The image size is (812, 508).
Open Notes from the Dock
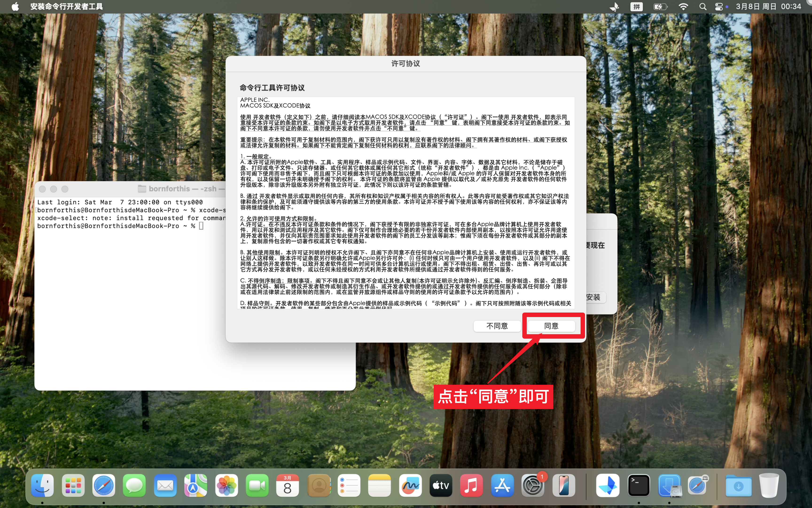[x=379, y=485]
